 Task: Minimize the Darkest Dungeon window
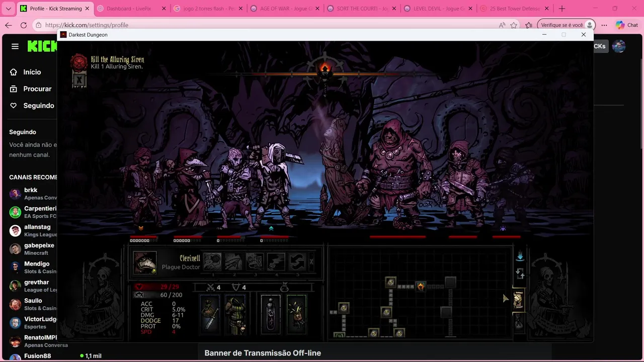(544, 35)
